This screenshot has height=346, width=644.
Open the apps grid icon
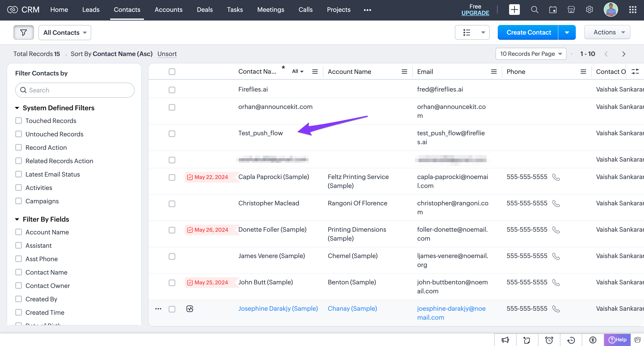click(x=633, y=10)
